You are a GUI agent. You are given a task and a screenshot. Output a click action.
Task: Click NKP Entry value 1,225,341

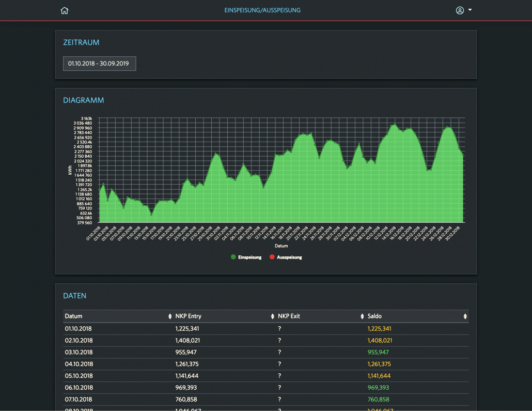point(187,329)
